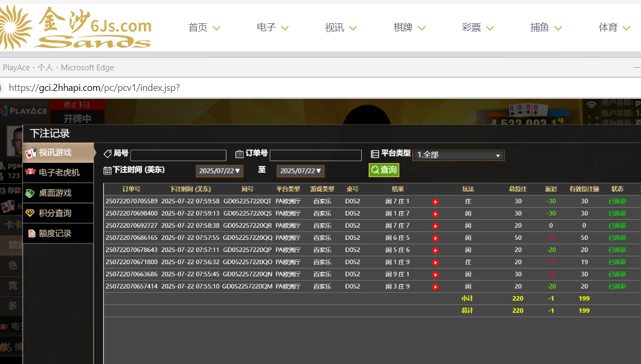This screenshot has width=641, height=364.
Task: Click into the 局号 input field
Action: click(x=178, y=155)
